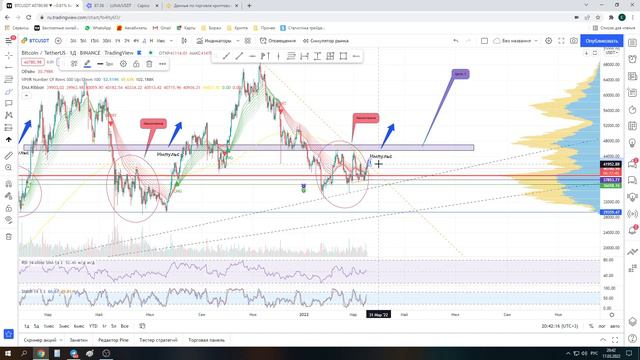Pick vertical line in favorites toolbar
Viewport: 640px width, 360px height.
coord(278,56)
